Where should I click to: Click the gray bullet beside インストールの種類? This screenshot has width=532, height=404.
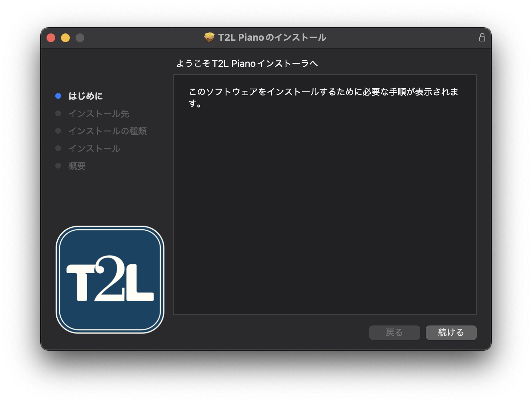tap(58, 131)
